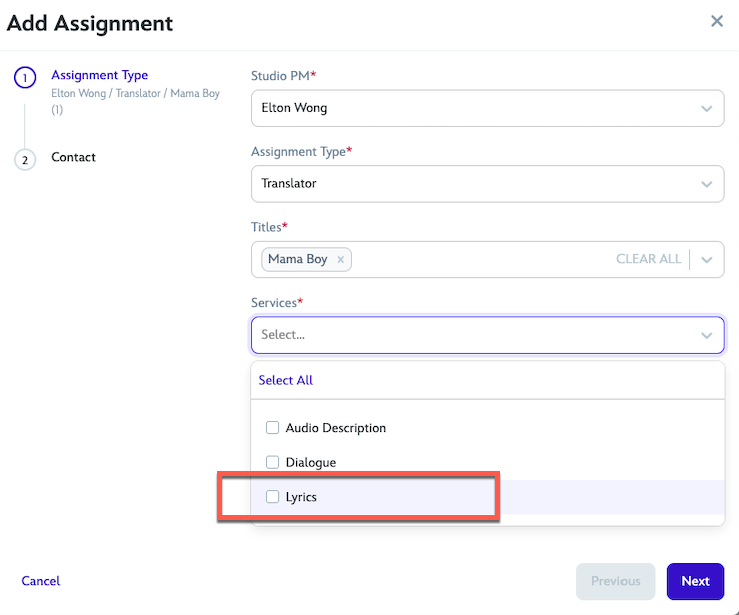The image size is (739, 615).
Task: Check the Audio Description checkbox
Action: pos(273,428)
